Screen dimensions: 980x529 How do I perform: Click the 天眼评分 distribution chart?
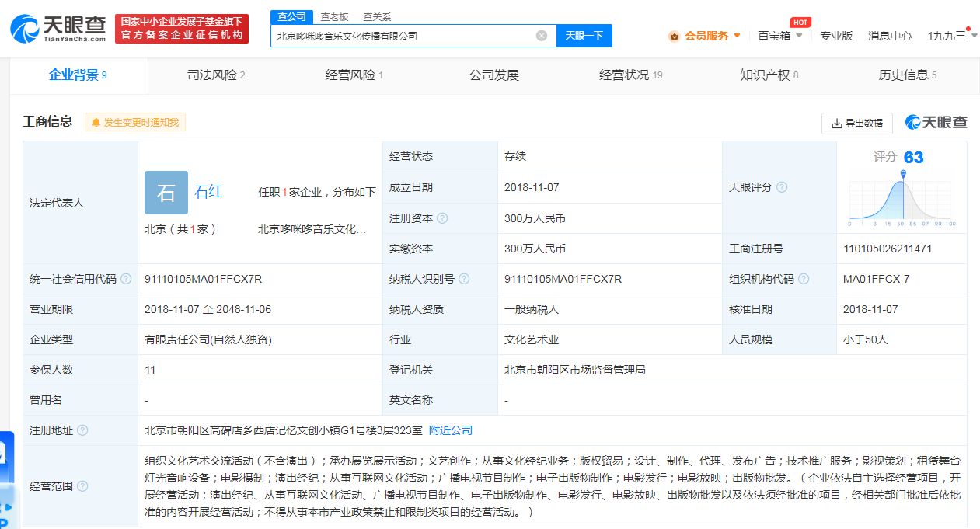pyautogui.click(x=902, y=197)
